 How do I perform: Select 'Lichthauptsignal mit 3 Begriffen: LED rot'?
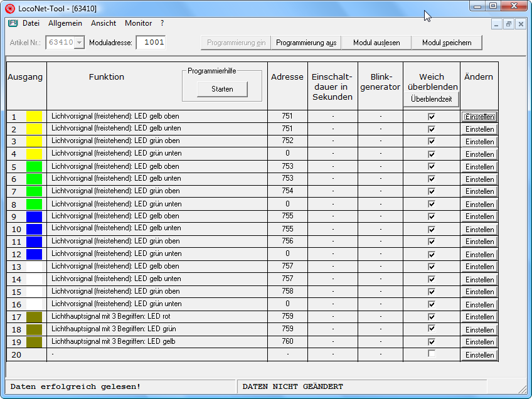pyautogui.click(x=111, y=316)
